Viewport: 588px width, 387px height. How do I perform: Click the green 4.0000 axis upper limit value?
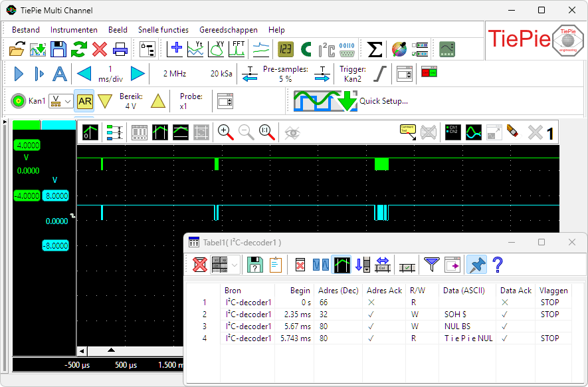[x=28, y=145]
